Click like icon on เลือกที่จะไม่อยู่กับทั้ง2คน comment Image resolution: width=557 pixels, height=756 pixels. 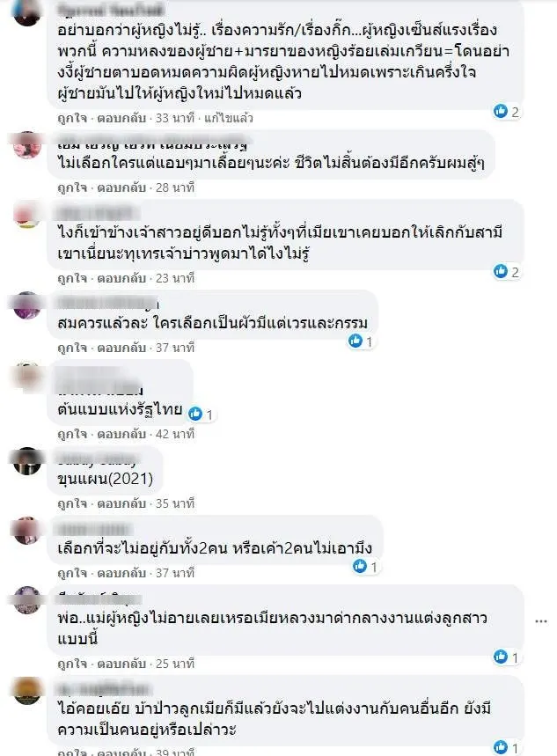[x=360, y=566]
